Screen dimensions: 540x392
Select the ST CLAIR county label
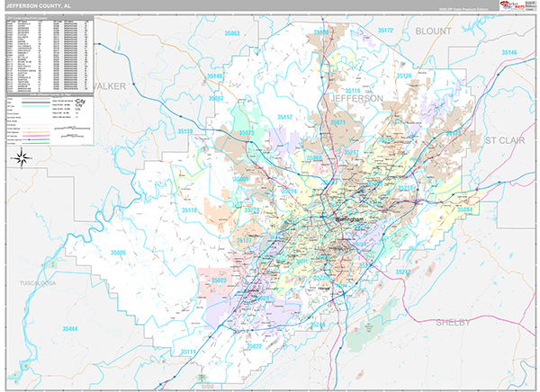pyautogui.click(x=504, y=141)
